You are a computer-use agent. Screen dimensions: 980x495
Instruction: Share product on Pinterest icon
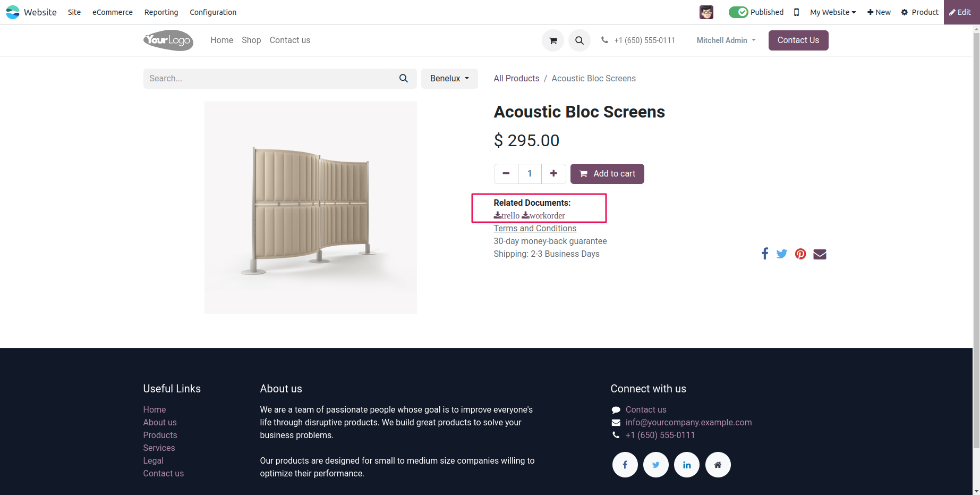point(800,254)
